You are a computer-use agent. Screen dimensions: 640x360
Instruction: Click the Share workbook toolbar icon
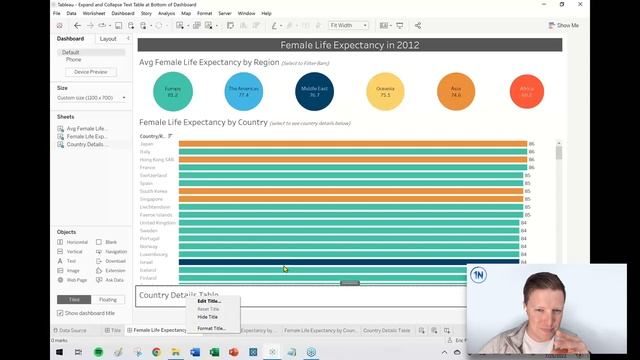click(x=418, y=25)
